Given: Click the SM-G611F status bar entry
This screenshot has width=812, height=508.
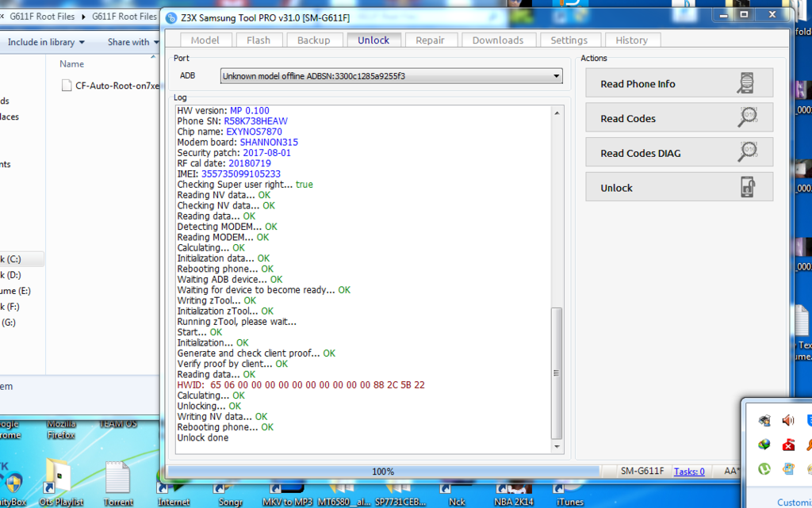Looking at the screenshot, I should 642,472.
